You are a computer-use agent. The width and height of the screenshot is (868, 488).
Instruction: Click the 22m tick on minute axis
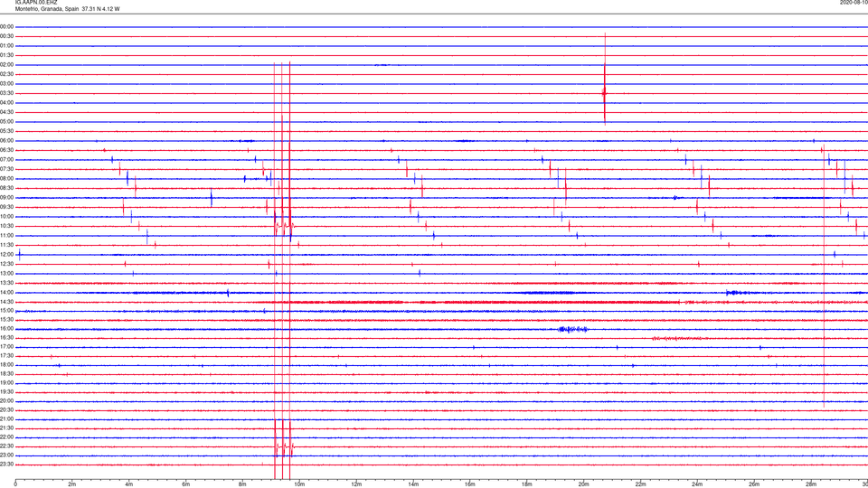pos(640,484)
